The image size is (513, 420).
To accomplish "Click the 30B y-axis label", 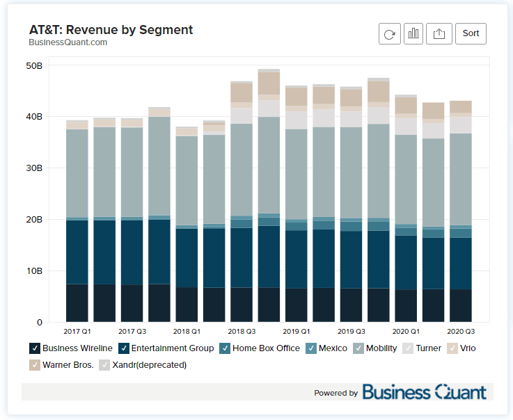I will (34, 168).
